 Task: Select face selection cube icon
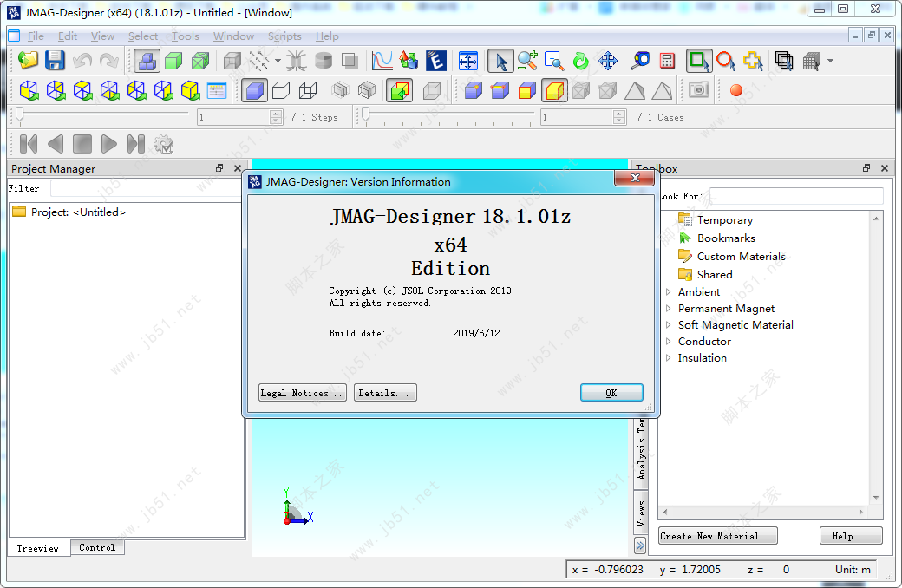coord(527,90)
